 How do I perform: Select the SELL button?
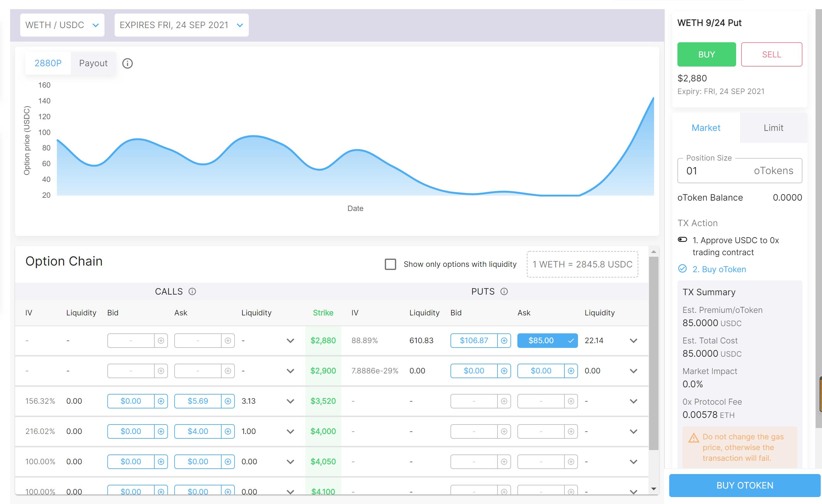click(771, 54)
